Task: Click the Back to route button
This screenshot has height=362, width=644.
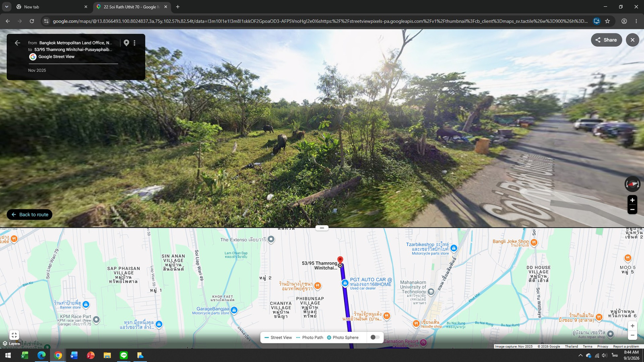Action: 29,214
